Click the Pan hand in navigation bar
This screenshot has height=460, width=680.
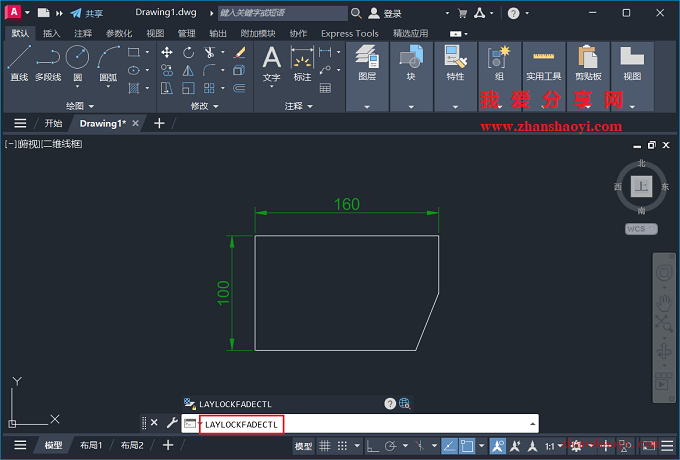tap(664, 303)
